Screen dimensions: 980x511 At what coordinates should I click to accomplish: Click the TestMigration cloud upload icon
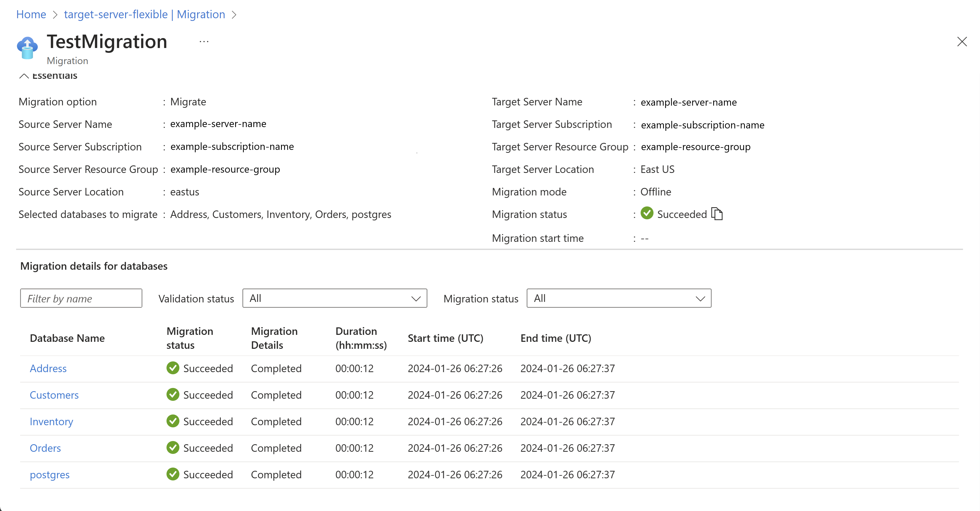tap(27, 48)
